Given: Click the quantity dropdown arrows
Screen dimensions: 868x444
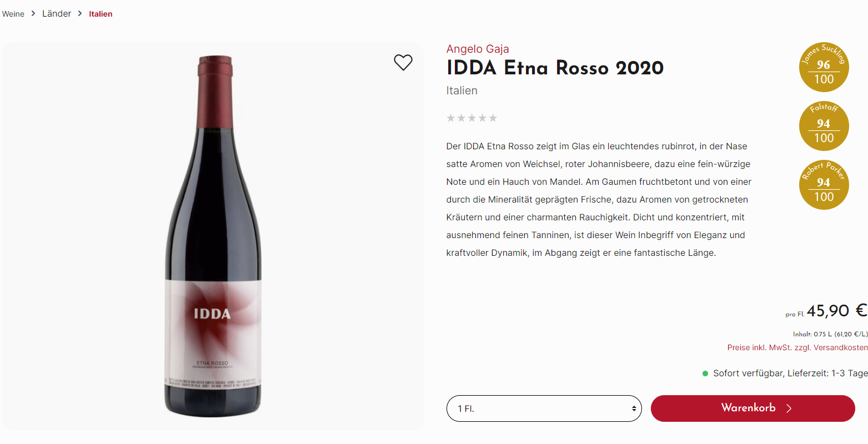Looking at the screenshot, I should click(x=634, y=408).
